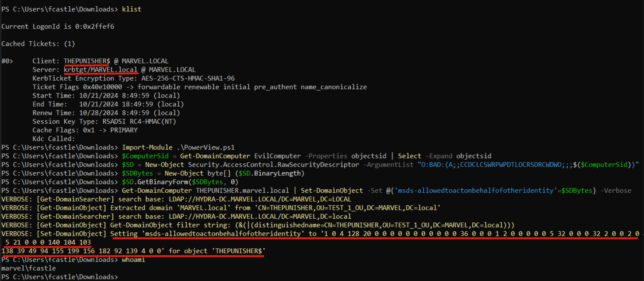This screenshot has width=644, height=281.
Task: Click the empty final PowerShell prompt
Action: [60, 277]
